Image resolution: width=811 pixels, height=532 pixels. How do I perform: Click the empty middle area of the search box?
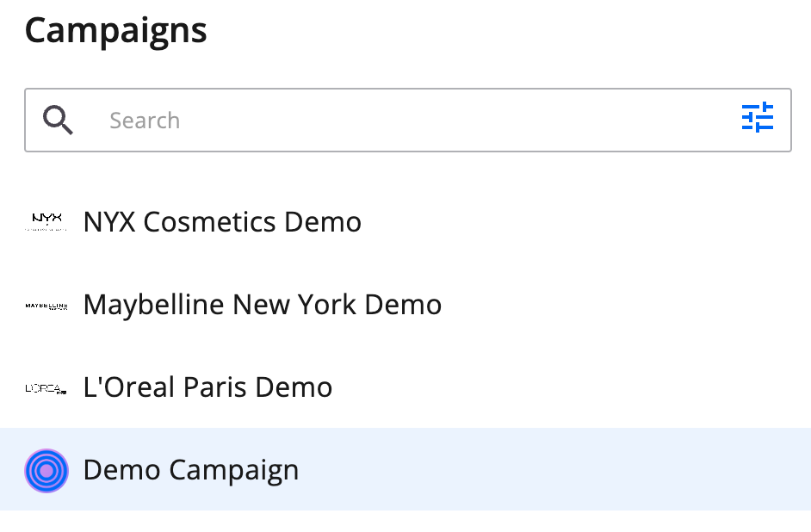click(x=455, y=120)
